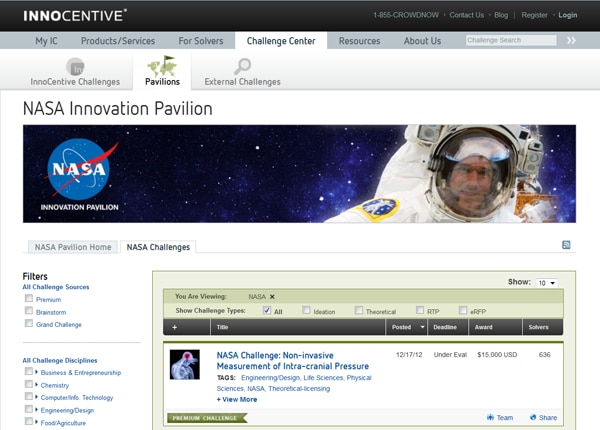Click the Team icon link
This screenshot has width=600, height=430.
point(491,418)
